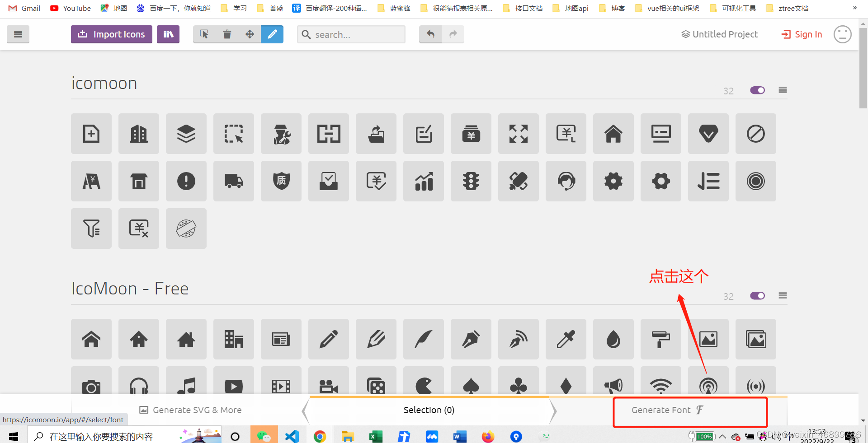Select the headset support icon
This screenshot has height=443, width=868.
coord(566,181)
